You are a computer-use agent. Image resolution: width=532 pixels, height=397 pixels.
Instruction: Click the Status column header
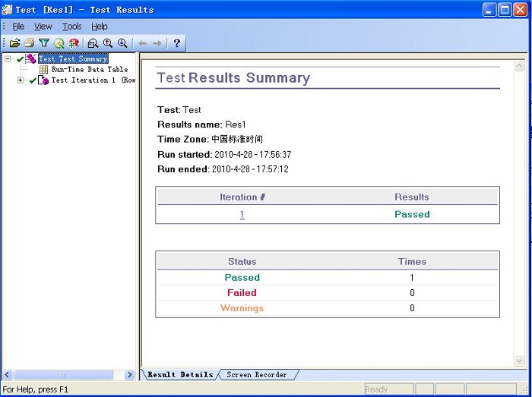(x=242, y=262)
